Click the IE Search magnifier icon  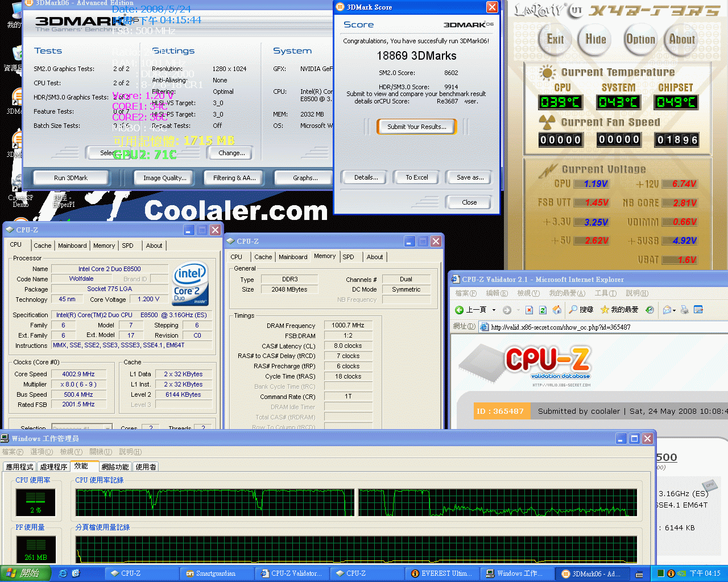coord(573,310)
